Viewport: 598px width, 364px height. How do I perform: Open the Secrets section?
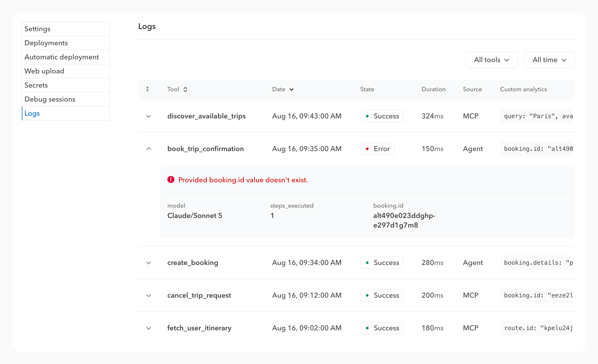click(x=66, y=85)
